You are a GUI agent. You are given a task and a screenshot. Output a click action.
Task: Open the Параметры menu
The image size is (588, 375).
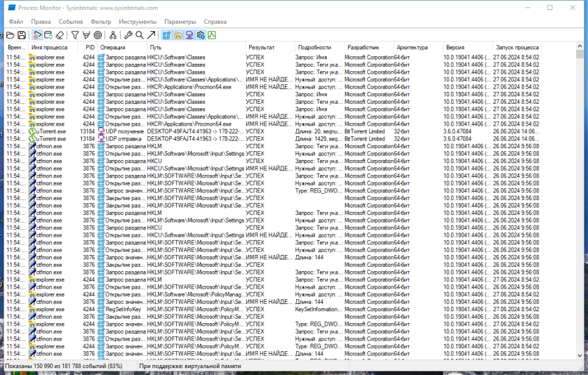coord(180,22)
